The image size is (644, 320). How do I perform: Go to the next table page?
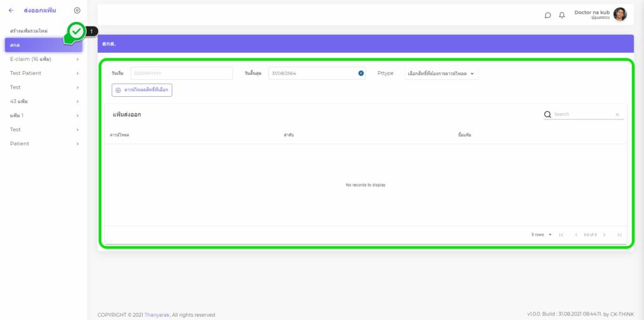click(x=604, y=234)
